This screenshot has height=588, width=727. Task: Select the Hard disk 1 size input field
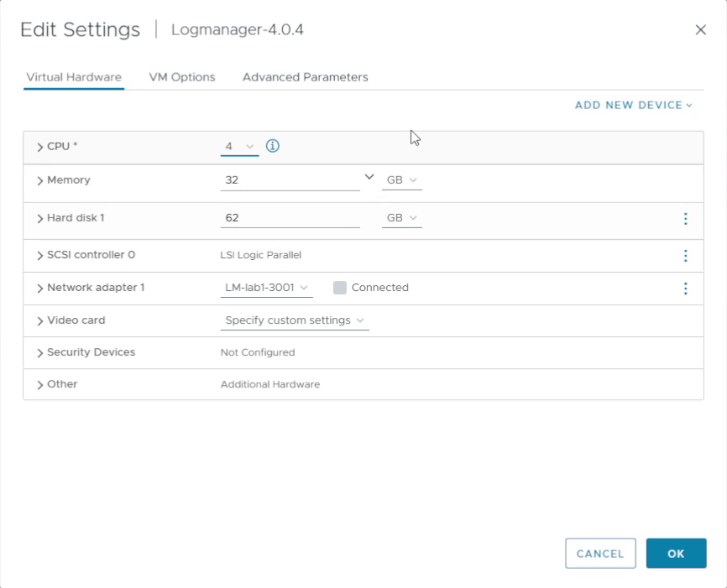290,217
